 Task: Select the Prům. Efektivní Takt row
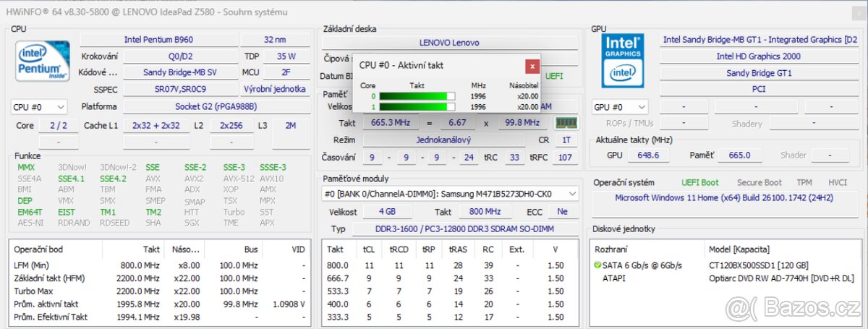(160, 317)
